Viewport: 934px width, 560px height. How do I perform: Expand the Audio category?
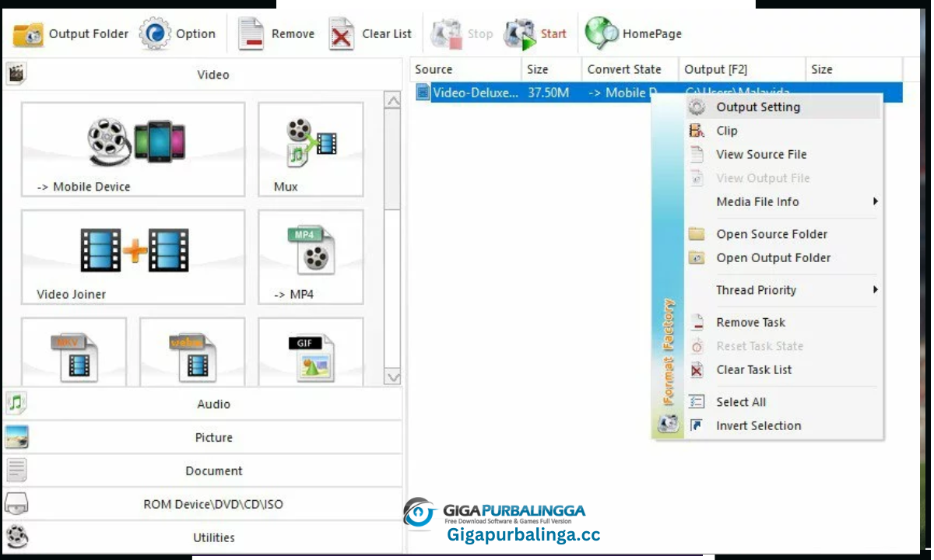[x=202, y=404]
